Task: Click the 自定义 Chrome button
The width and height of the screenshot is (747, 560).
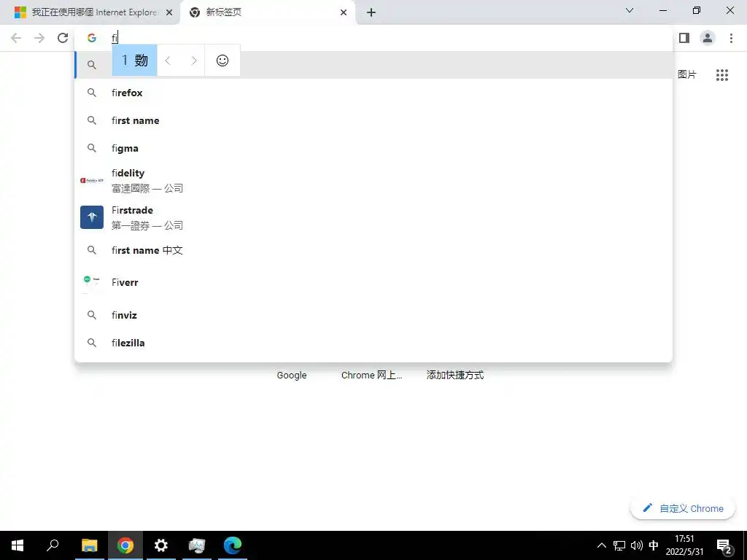Action: click(683, 508)
